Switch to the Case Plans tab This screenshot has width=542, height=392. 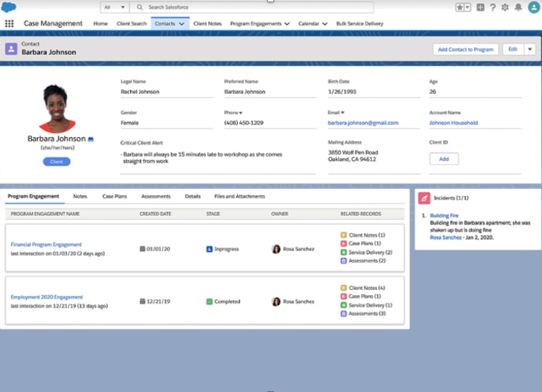tap(115, 197)
